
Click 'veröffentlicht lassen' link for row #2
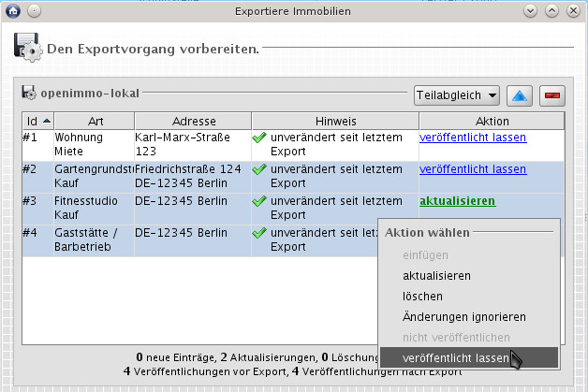tap(473, 169)
